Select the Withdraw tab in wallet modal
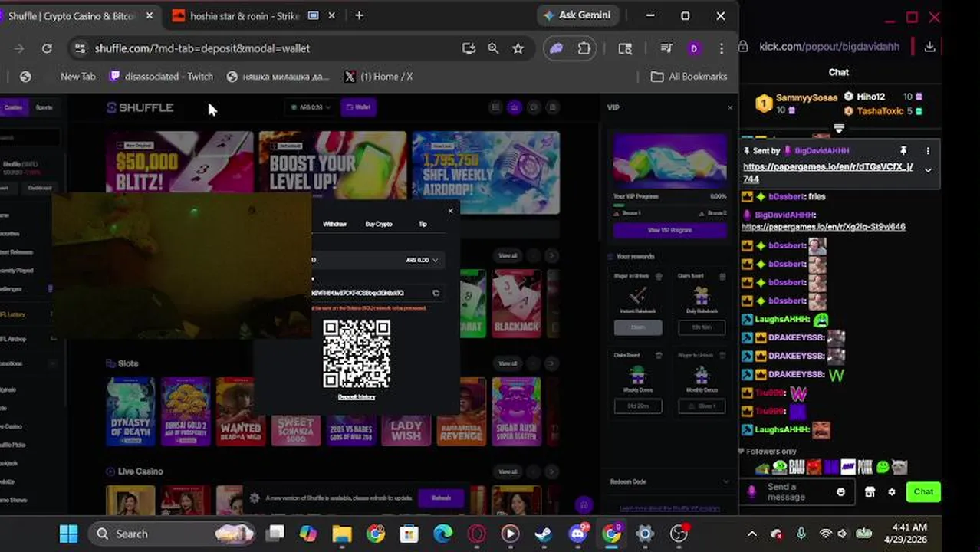This screenshot has width=980, height=552. (x=334, y=224)
